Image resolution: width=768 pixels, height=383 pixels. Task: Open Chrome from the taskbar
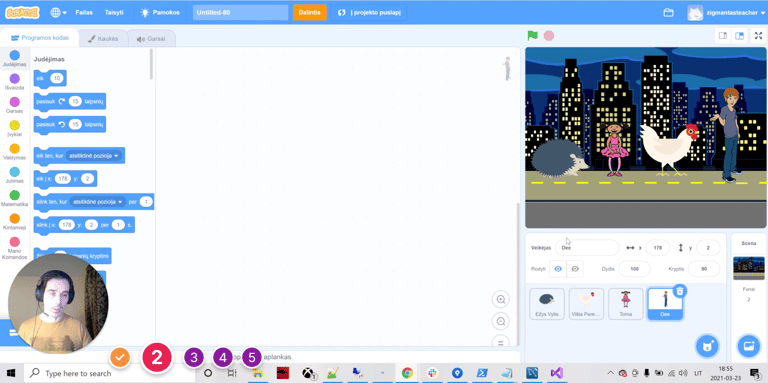click(407, 373)
